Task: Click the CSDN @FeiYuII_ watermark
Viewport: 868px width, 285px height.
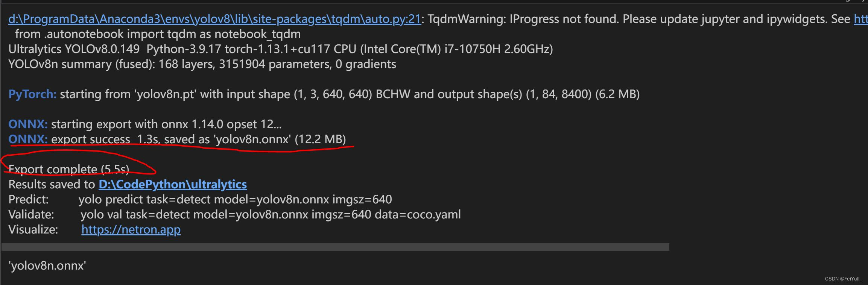Action: (x=843, y=279)
